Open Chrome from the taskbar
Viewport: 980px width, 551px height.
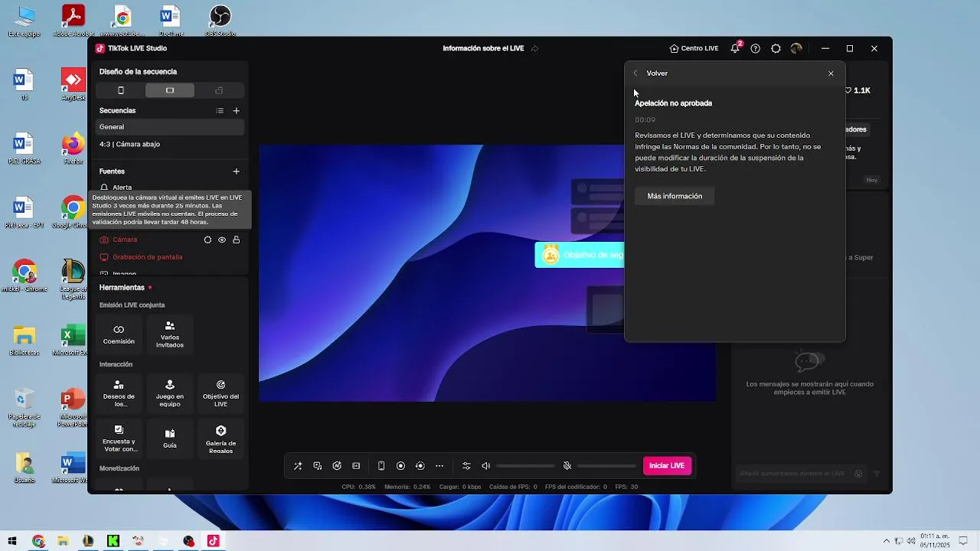(x=38, y=541)
